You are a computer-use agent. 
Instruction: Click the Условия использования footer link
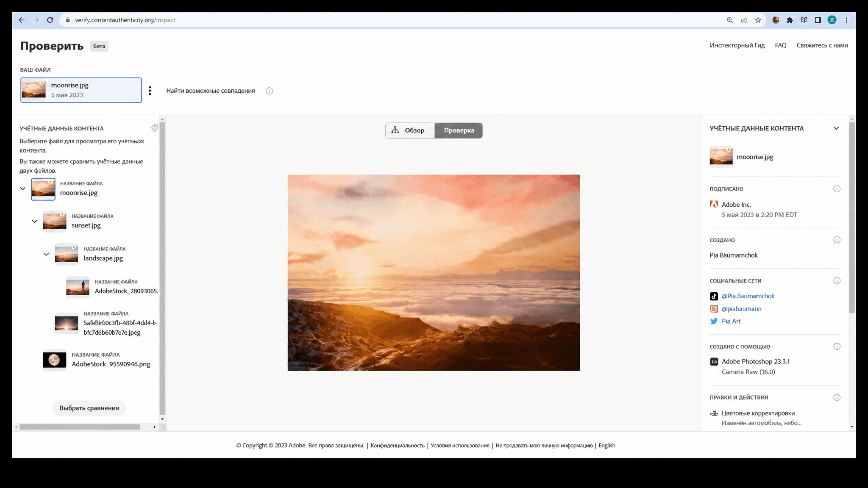(x=460, y=445)
